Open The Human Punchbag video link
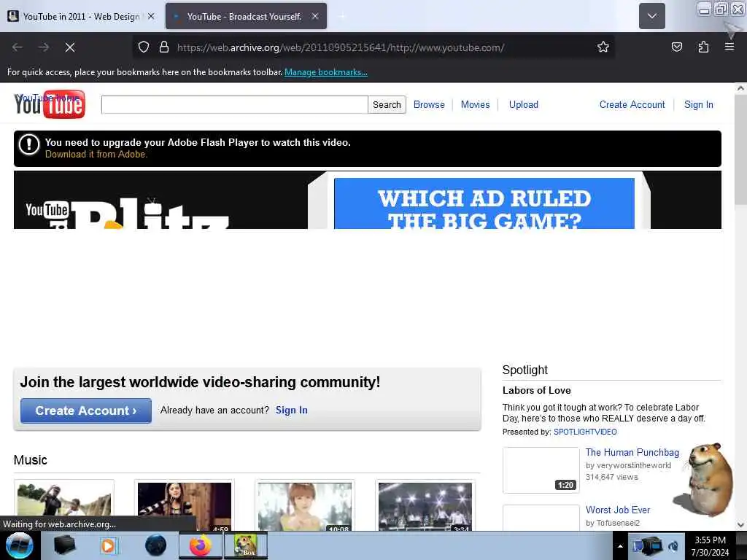The height and width of the screenshot is (560, 747). [632, 452]
